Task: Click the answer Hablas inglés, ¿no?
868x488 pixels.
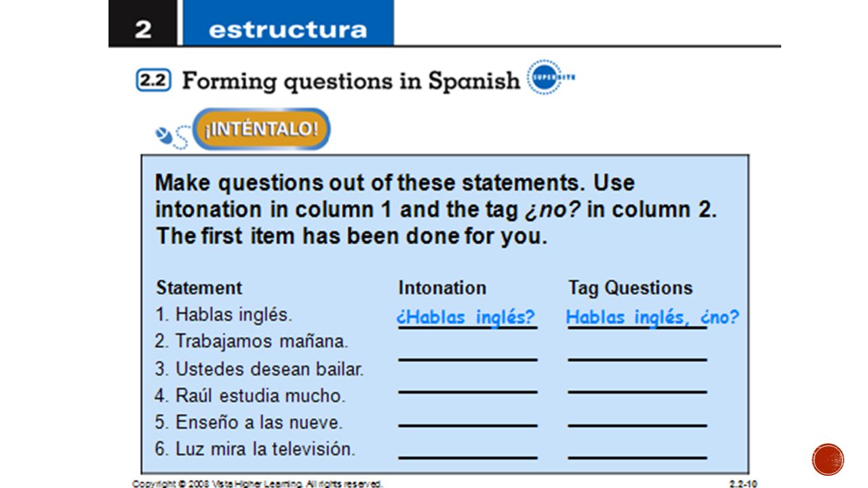Action: click(652, 317)
